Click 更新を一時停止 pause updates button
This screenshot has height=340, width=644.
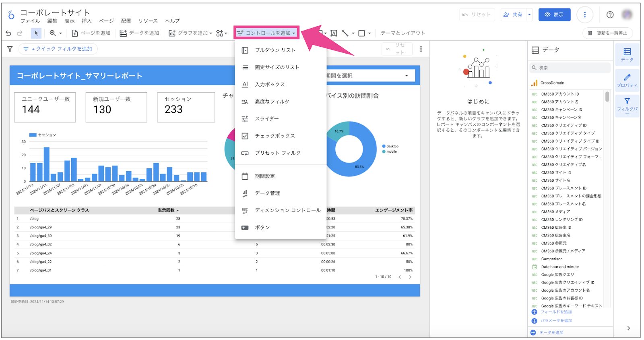click(607, 33)
